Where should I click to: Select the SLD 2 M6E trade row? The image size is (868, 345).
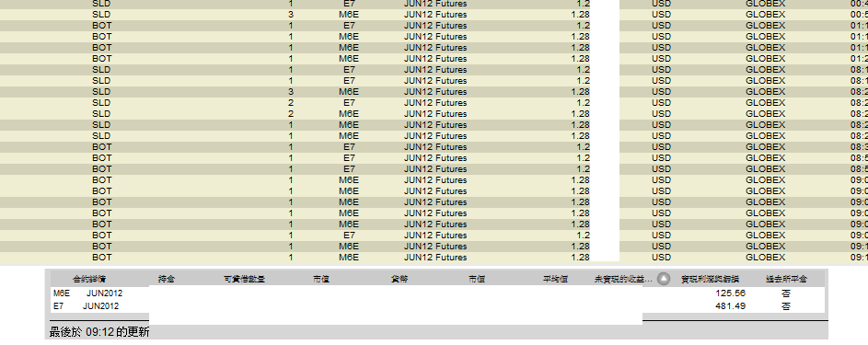[434, 114]
